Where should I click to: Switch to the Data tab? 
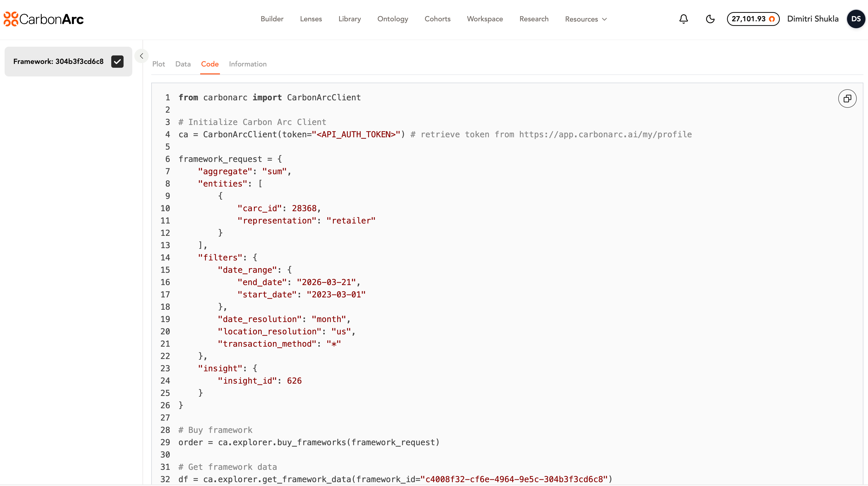pos(183,64)
